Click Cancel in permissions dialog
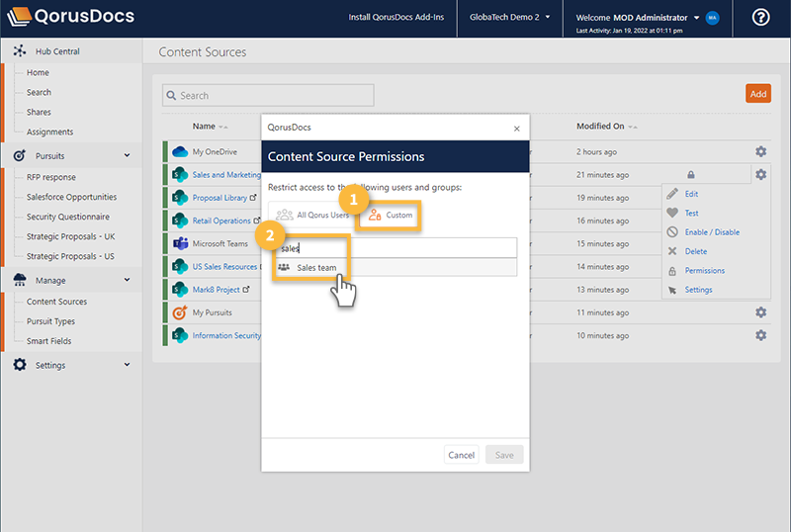This screenshot has height=532, width=791. [x=461, y=455]
